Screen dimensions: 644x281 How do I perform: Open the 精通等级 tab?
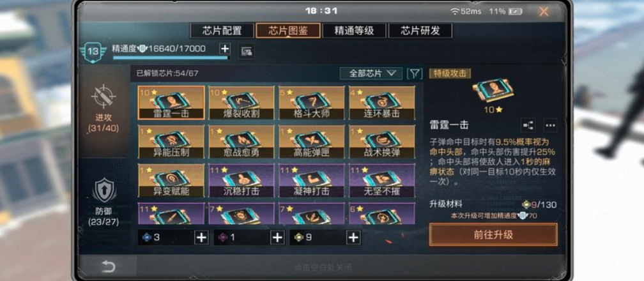354,31
